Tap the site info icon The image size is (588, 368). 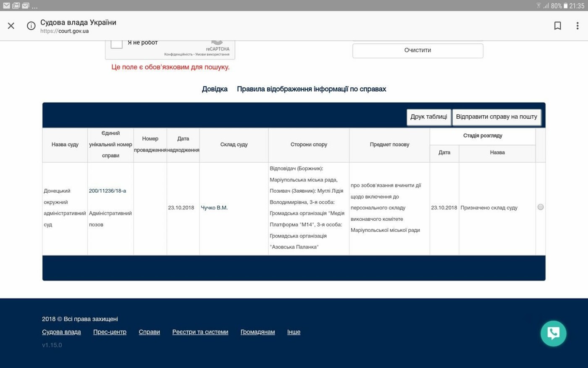click(x=31, y=26)
